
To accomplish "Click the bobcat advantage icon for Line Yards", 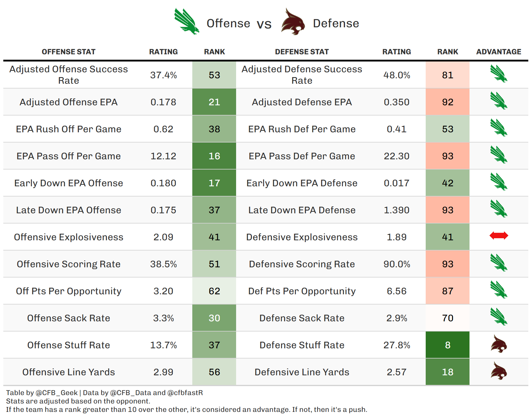I will 499,371.
